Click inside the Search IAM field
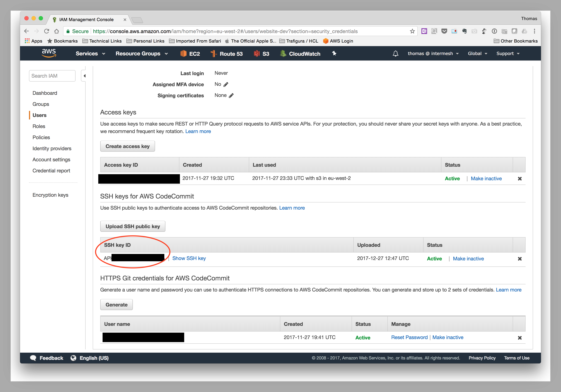Viewport: 561px width, 392px height. coord(52,76)
